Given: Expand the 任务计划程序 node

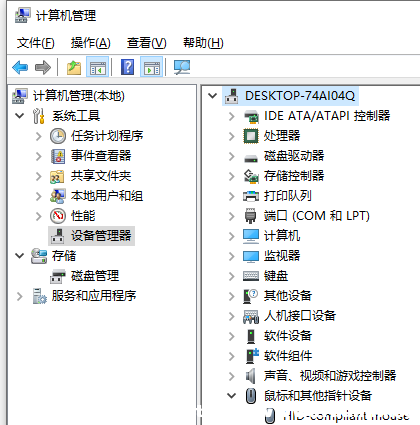Looking at the screenshot, I should (39, 136).
